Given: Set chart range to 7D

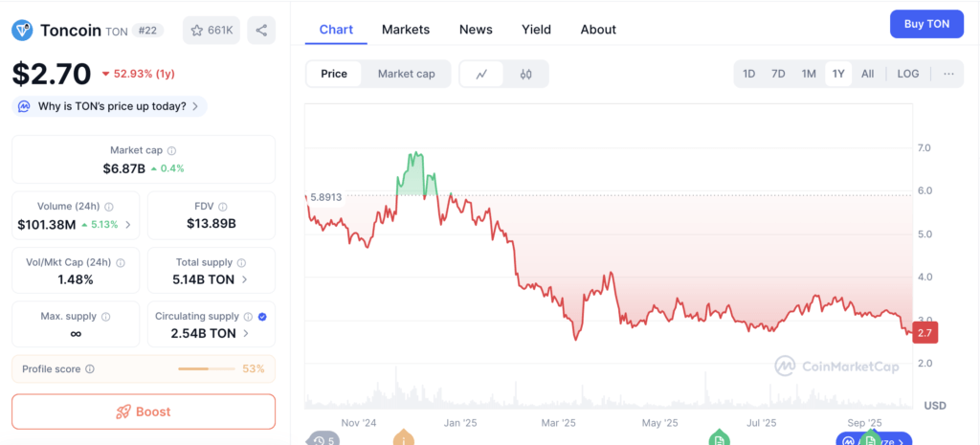Looking at the screenshot, I should [778, 74].
